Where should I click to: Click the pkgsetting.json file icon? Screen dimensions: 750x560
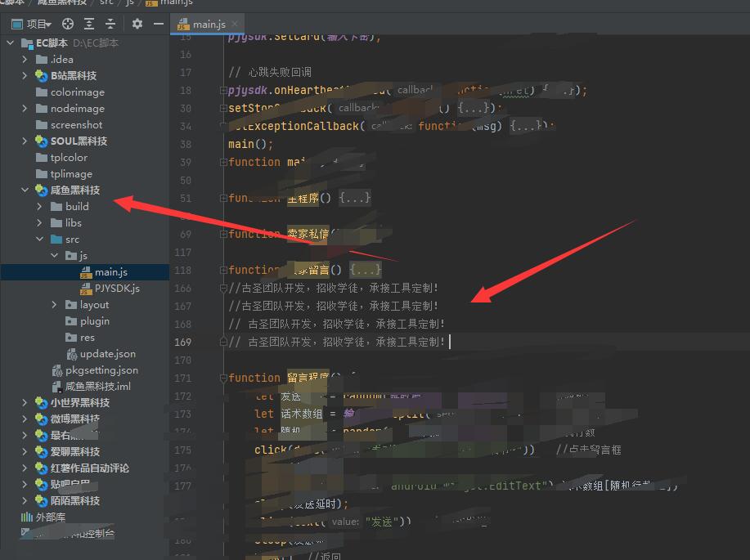(x=57, y=370)
